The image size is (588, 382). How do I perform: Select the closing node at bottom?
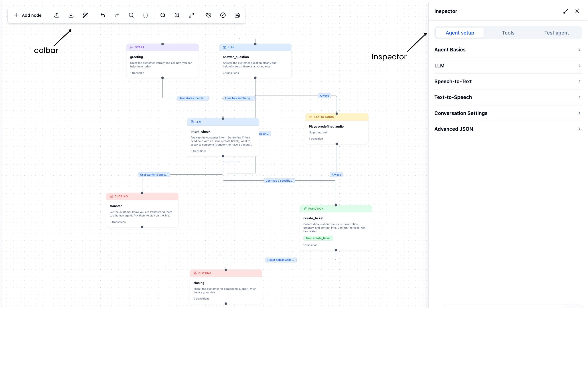coord(226,287)
